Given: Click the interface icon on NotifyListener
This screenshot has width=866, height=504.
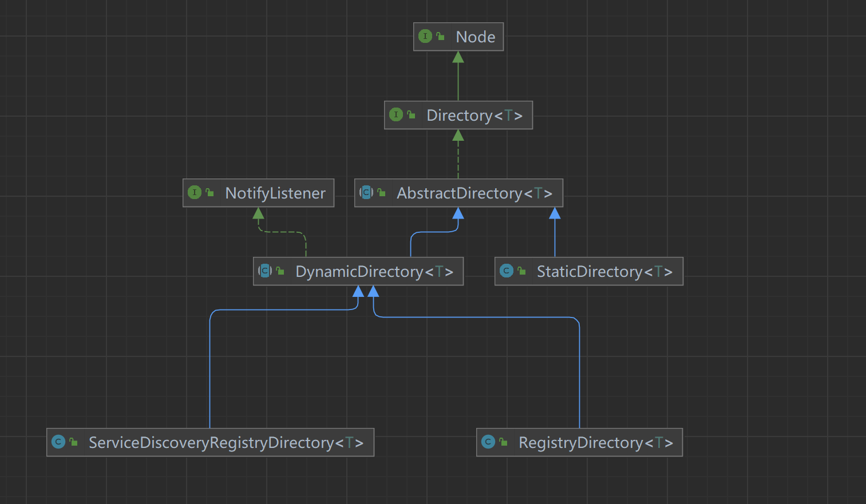Looking at the screenshot, I should pos(195,192).
